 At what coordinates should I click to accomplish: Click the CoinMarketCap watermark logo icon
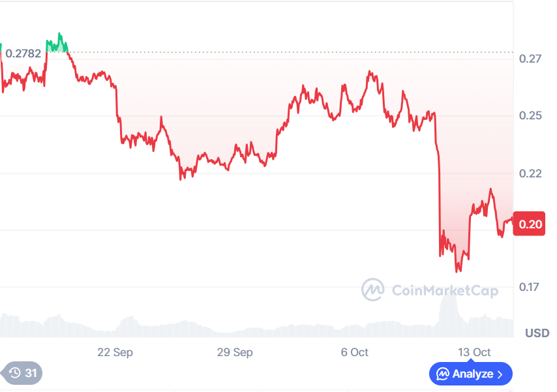tap(373, 290)
